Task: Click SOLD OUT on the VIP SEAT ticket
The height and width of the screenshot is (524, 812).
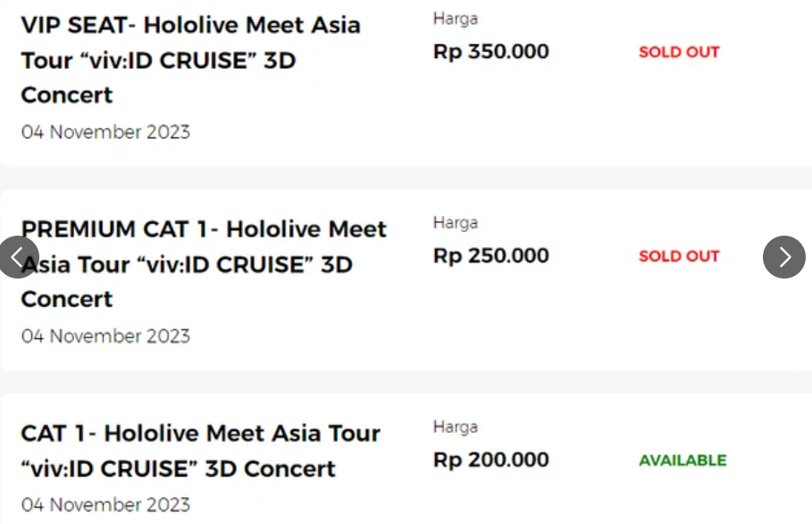Action: (679, 52)
